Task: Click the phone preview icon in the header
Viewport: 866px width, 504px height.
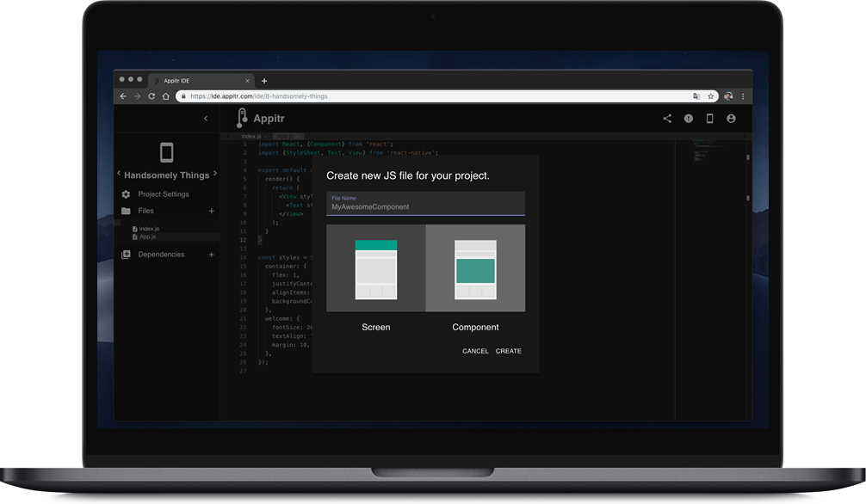Action: [710, 119]
